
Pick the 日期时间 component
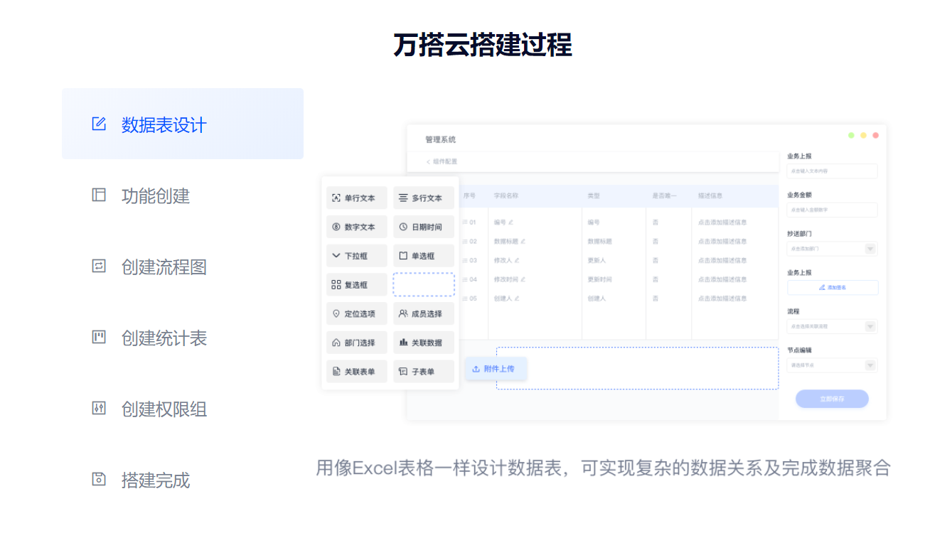(x=424, y=227)
